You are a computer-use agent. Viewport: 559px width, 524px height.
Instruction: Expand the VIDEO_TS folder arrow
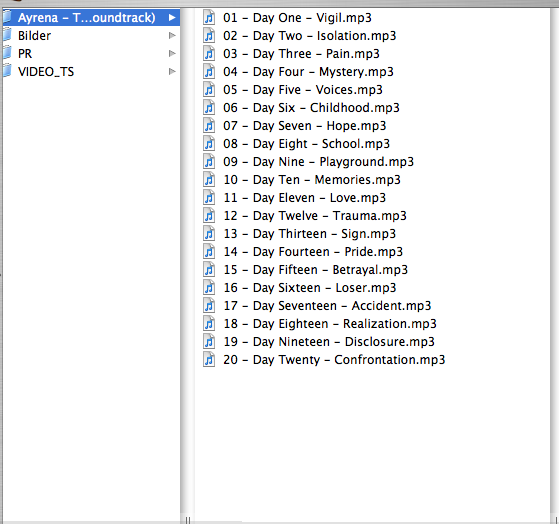(x=172, y=71)
